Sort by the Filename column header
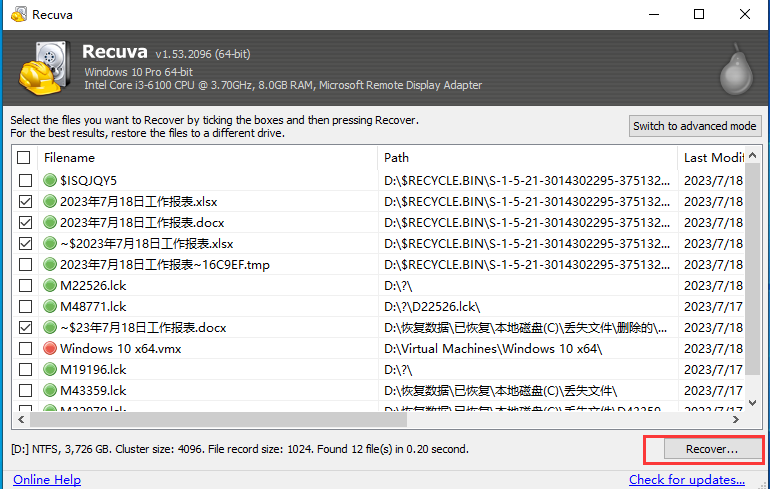770x489 pixels. (207, 158)
